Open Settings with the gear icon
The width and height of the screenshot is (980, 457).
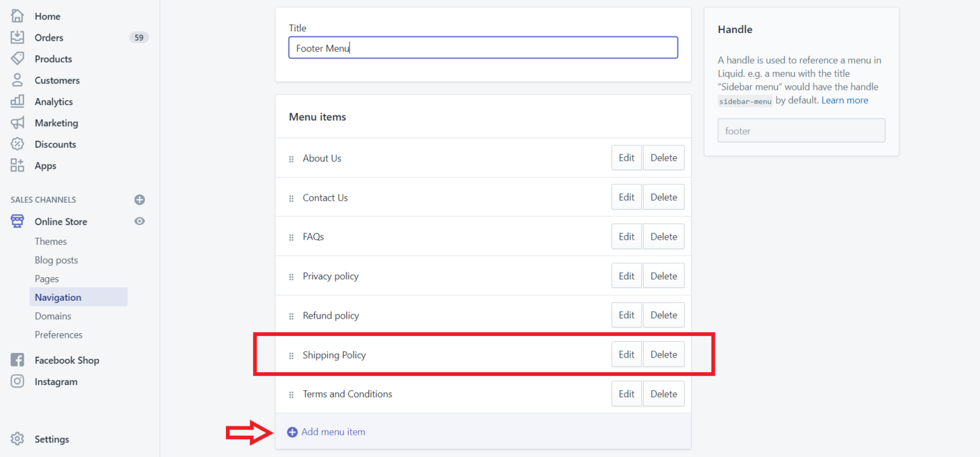click(x=18, y=439)
